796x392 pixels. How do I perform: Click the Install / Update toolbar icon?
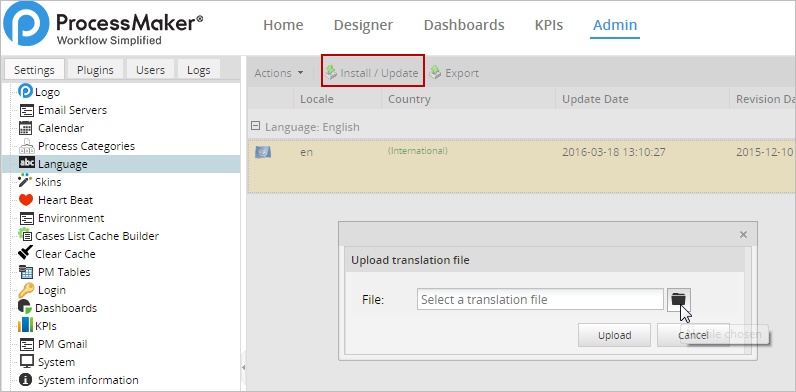pyautogui.click(x=331, y=72)
